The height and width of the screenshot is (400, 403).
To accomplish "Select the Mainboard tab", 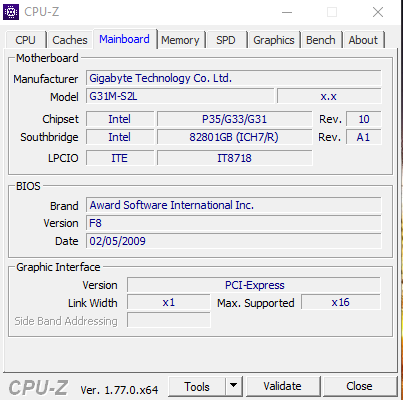I will point(124,39).
